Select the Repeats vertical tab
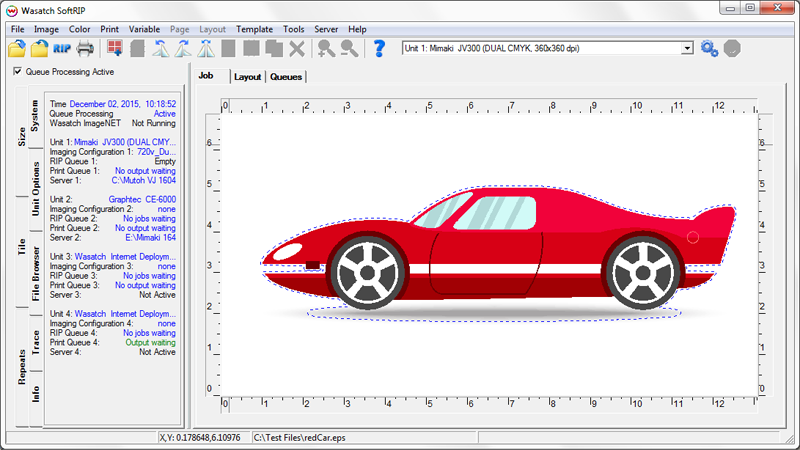800x450 pixels. click(x=21, y=367)
